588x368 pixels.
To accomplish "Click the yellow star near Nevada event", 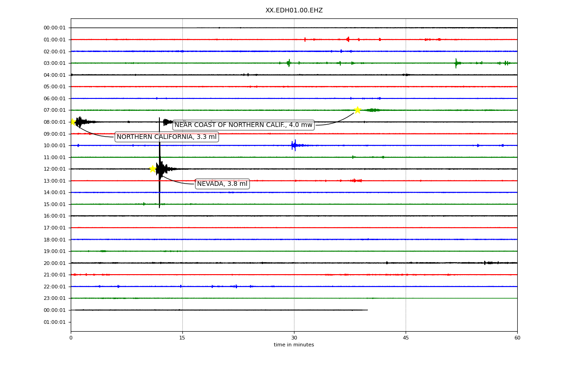I will point(153,169).
